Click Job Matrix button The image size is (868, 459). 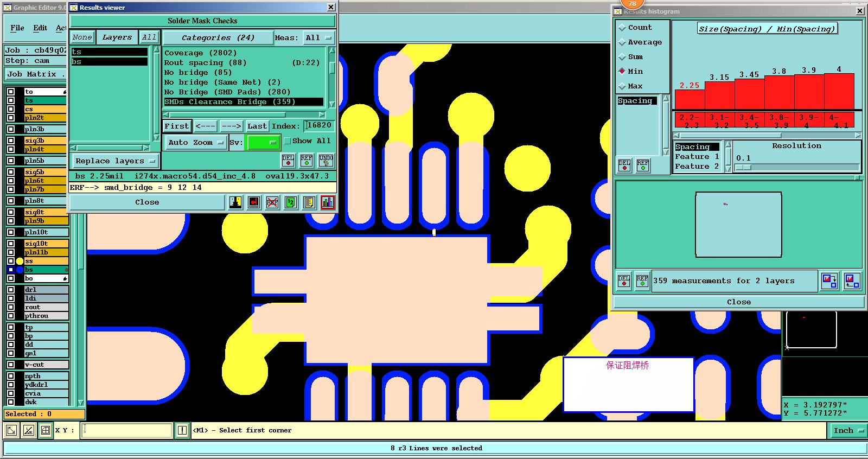coord(36,74)
